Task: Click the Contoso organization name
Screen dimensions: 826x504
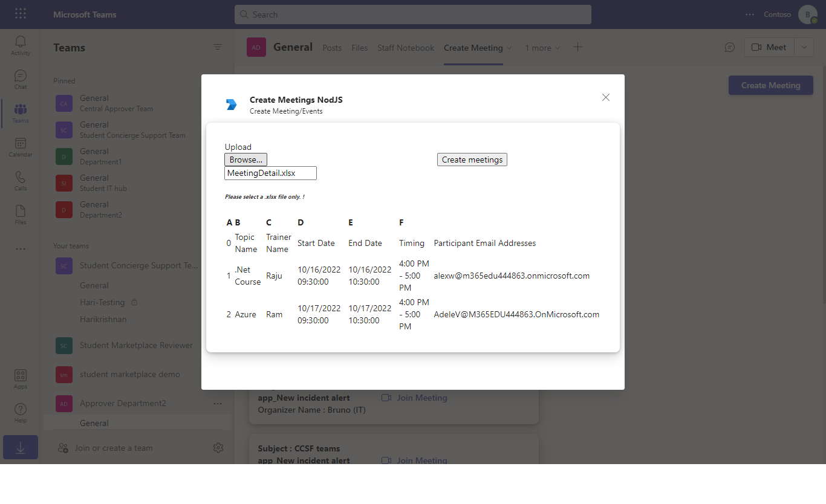Action: 777,15
